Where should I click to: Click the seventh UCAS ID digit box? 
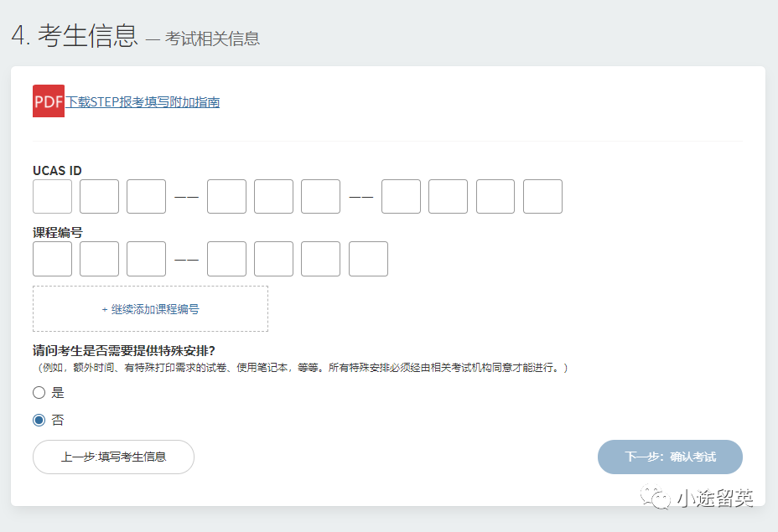pyautogui.click(x=401, y=197)
